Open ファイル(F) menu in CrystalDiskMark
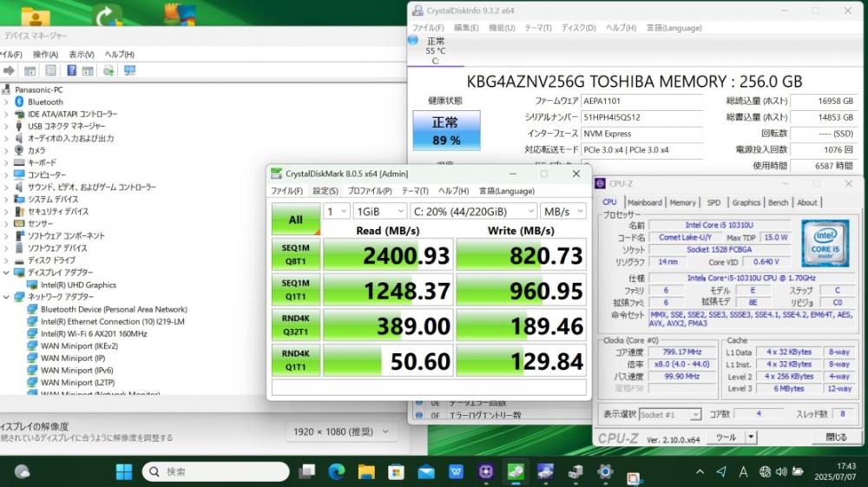Screen dimensions: 868x487 tap(286, 191)
